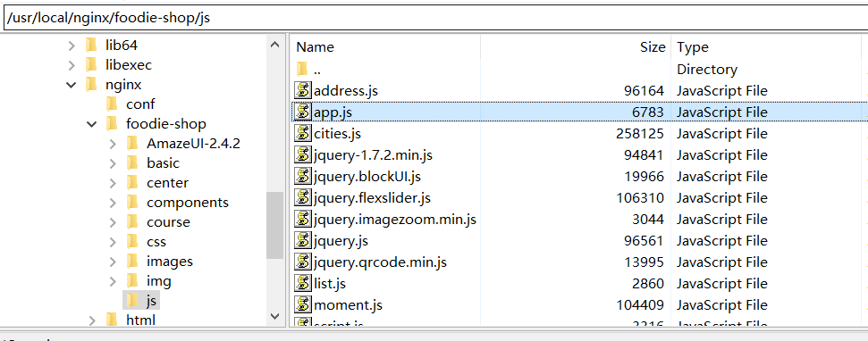Expand the center tree node
The width and height of the screenshot is (868, 341).
tap(113, 183)
